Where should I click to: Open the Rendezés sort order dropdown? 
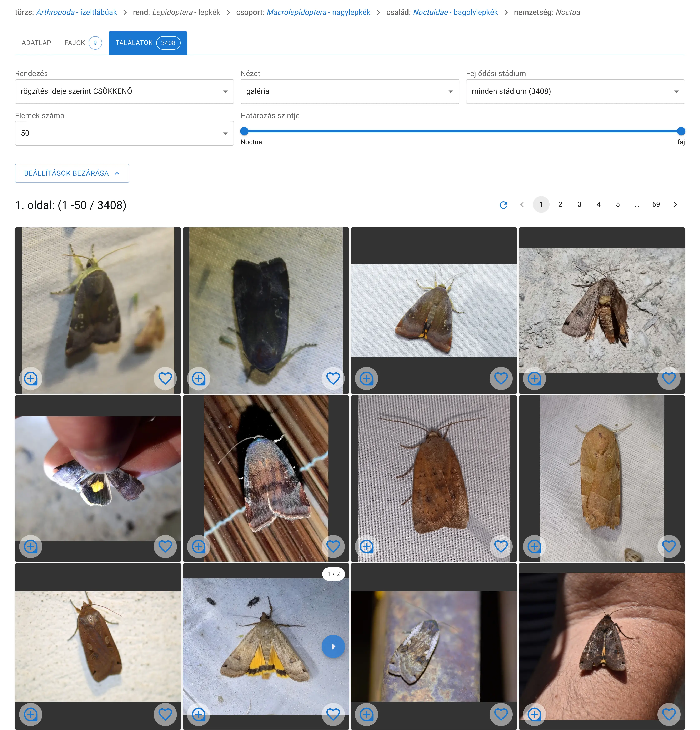coord(124,91)
